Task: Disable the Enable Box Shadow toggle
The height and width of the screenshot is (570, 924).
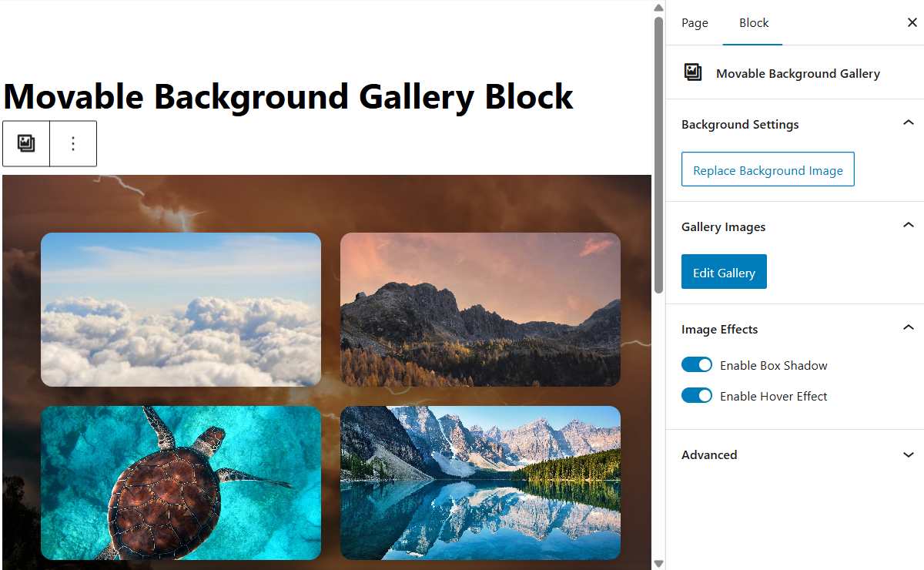Action: 697,365
